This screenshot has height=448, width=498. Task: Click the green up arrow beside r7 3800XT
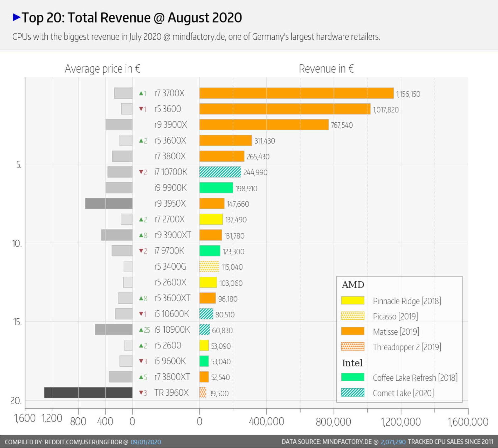[x=141, y=377]
